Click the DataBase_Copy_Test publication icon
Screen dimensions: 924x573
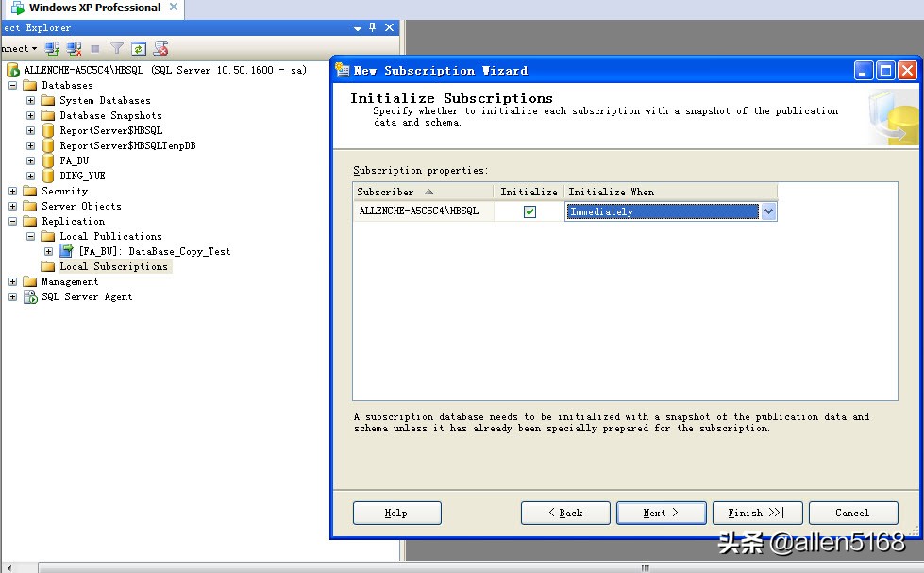point(68,251)
